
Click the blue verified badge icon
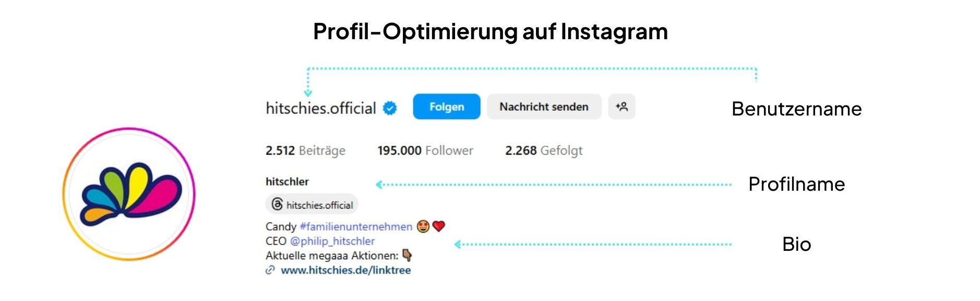tap(390, 108)
